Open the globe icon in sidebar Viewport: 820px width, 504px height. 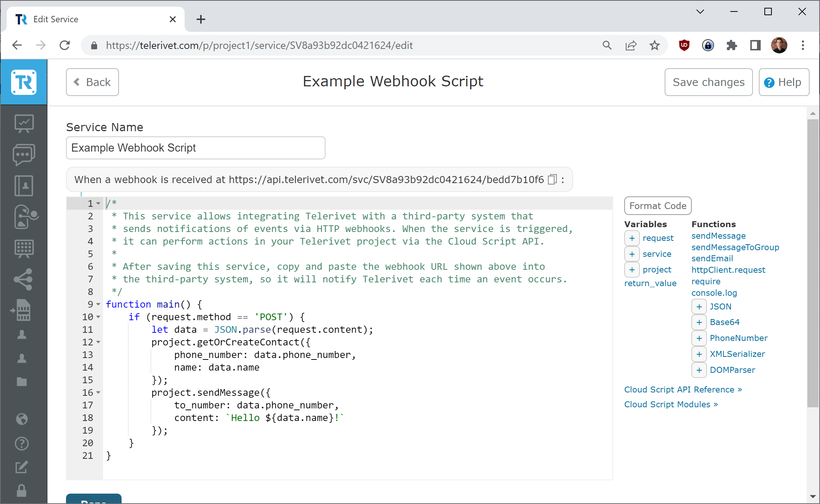22,419
